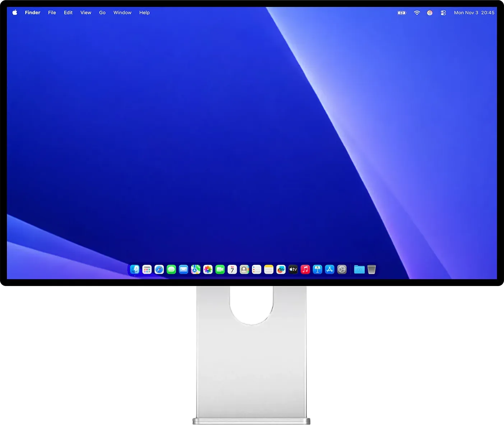Open the Calendar app icon
504x425 pixels.
(x=232, y=269)
